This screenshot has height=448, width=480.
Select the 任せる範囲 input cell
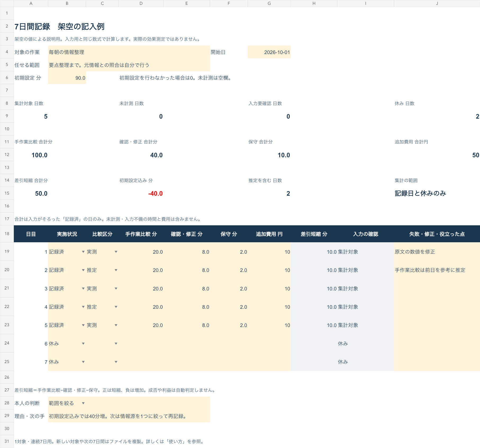point(129,65)
